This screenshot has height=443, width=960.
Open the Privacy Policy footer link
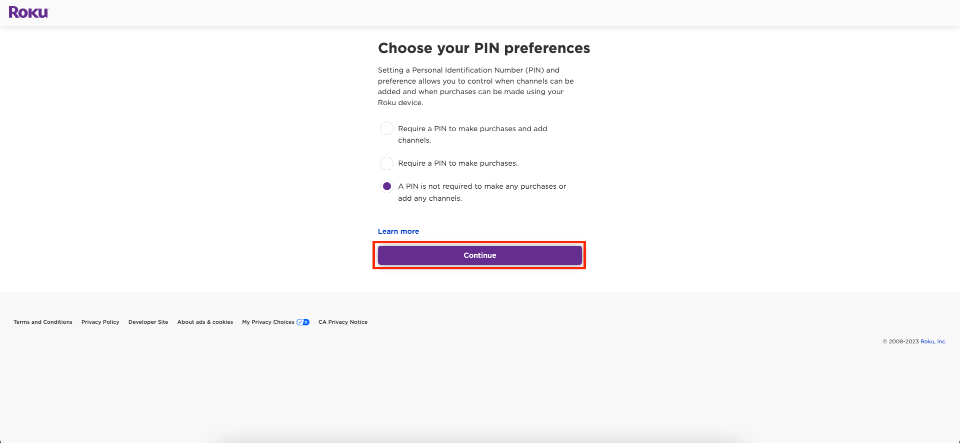(x=100, y=322)
